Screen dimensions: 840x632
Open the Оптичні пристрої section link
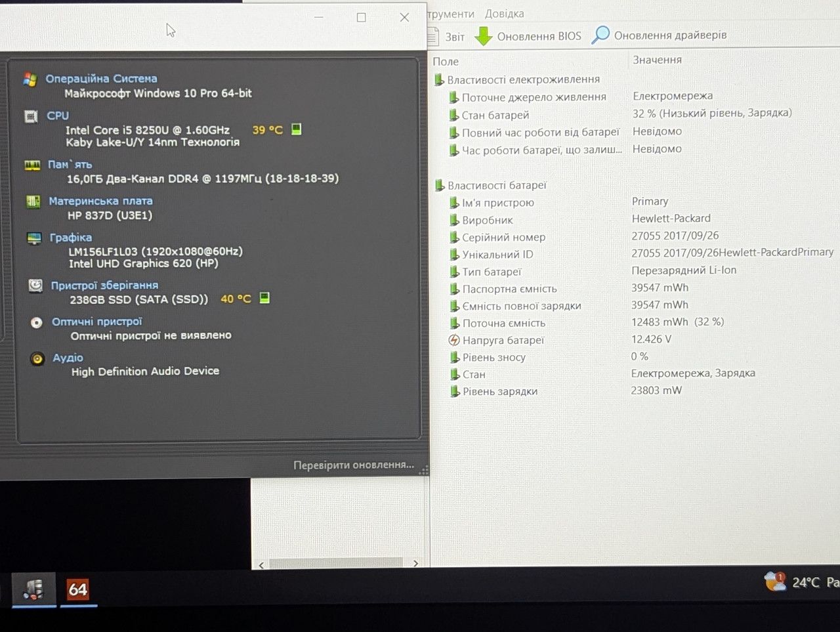[97, 322]
